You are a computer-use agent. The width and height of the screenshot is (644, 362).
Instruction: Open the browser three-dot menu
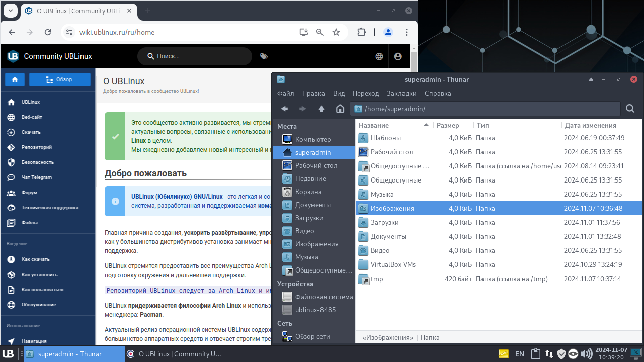click(x=407, y=32)
